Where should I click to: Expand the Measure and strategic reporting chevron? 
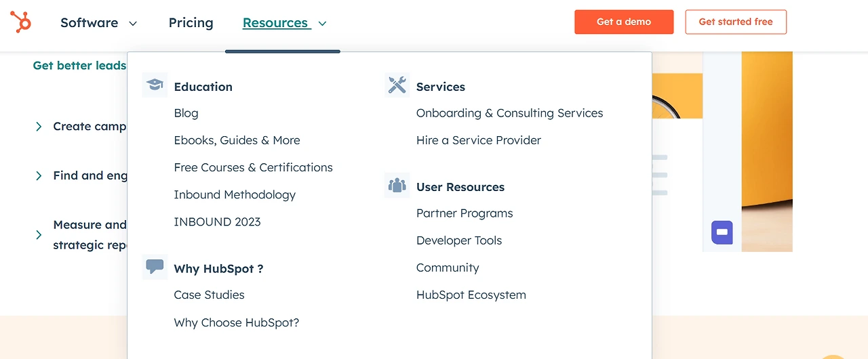(x=39, y=235)
